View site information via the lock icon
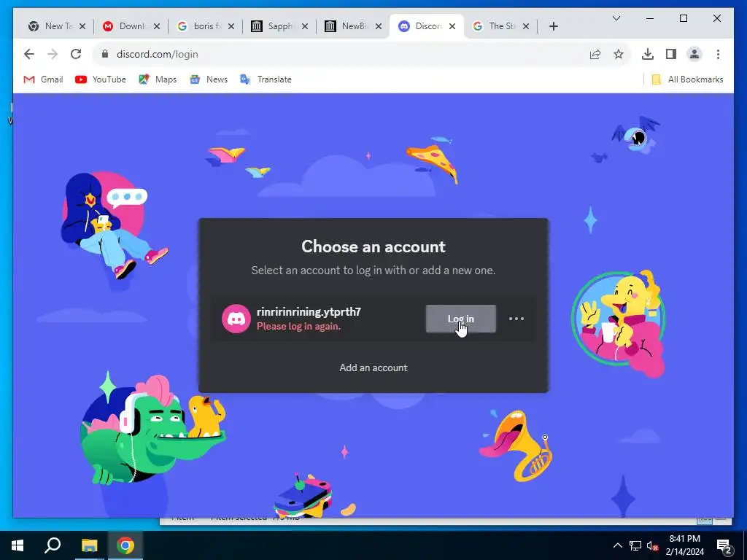 tap(105, 54)
